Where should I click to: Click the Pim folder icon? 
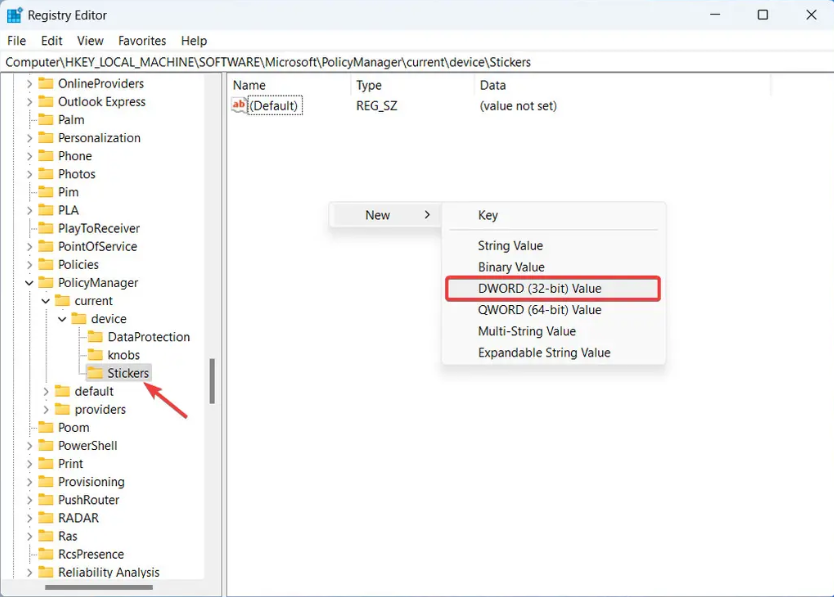pyautogui.click(x=46, y=192)
